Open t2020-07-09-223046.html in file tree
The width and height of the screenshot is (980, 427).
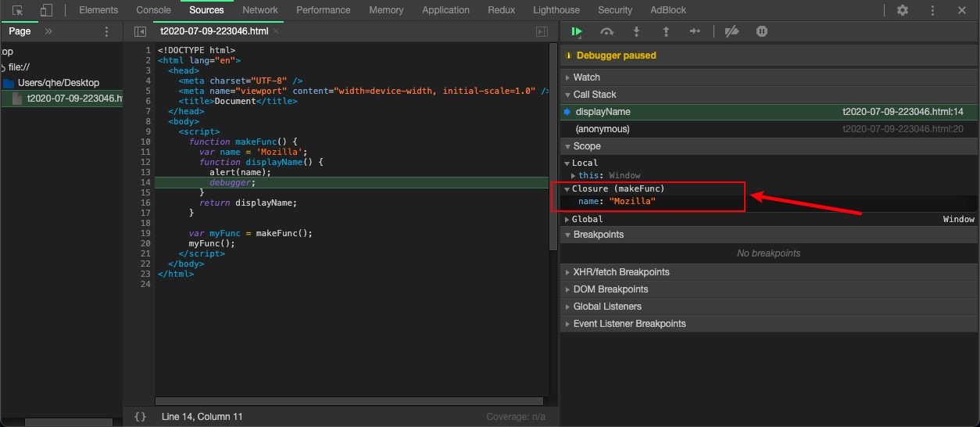point(74,99)
